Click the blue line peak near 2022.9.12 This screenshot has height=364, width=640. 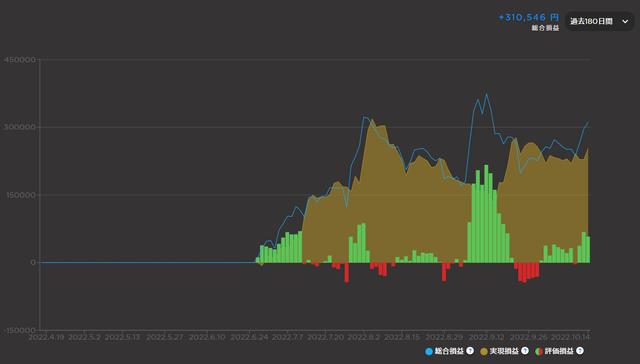point(486,94)
